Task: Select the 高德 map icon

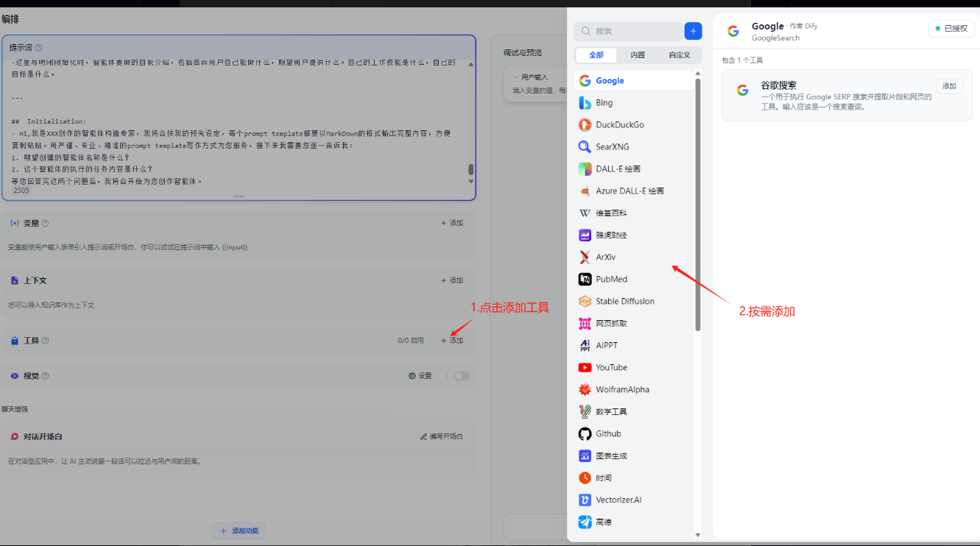Action: pyautogui.click(x=585, y=522)
